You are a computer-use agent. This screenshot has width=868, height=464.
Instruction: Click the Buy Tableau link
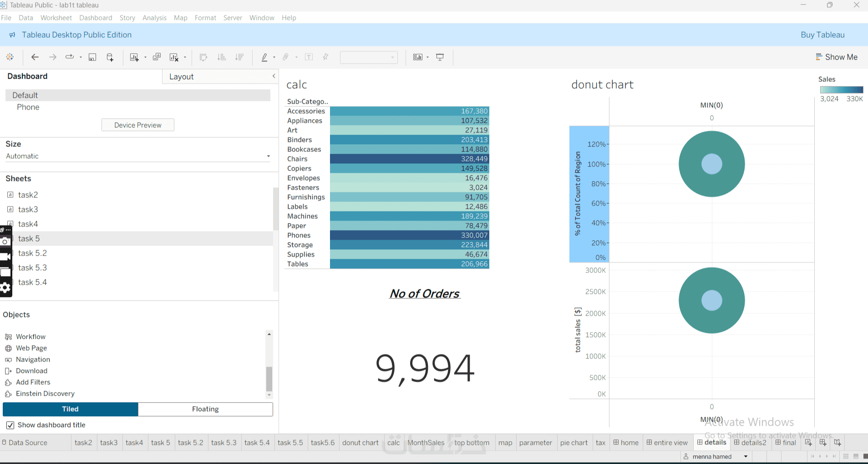pos(822,35)
